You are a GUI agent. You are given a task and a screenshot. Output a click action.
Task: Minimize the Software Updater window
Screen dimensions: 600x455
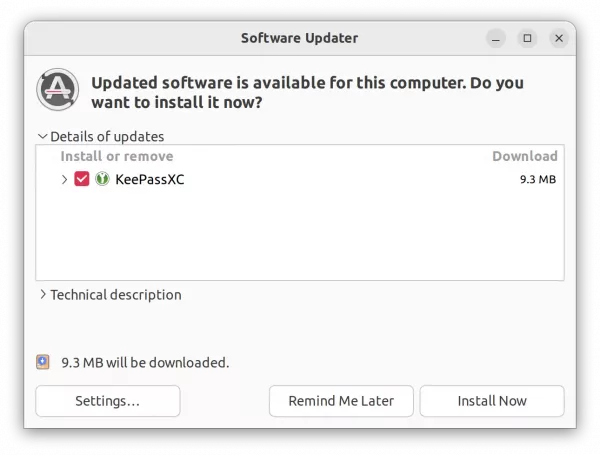coord(496,38)
